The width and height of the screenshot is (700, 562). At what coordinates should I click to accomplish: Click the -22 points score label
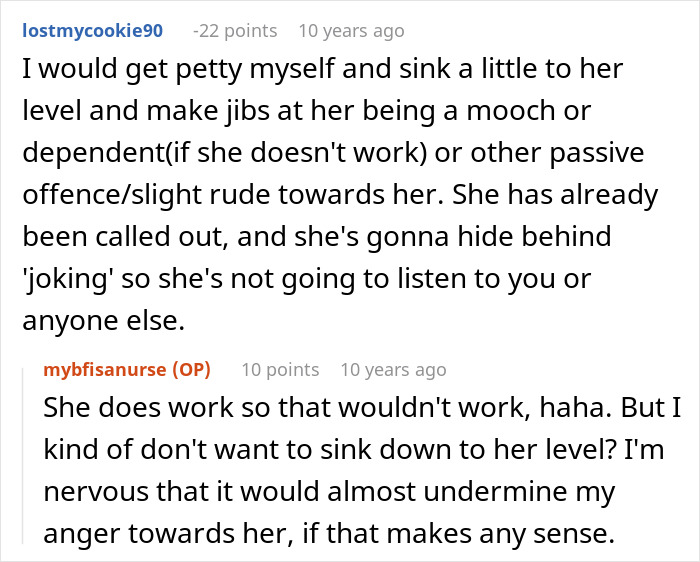(x=235, y=31)
